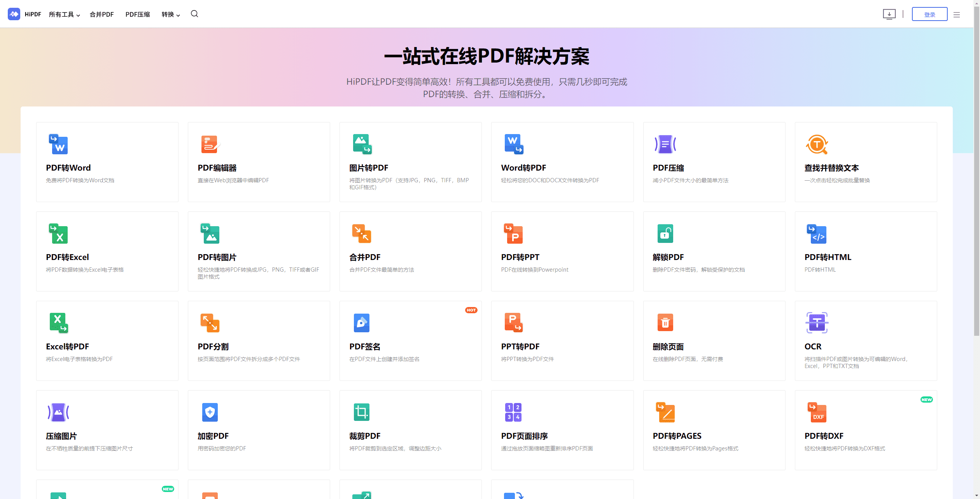980x499 pixels.
Task: Click the 解锁PDF lock icon
Action: 665,234
